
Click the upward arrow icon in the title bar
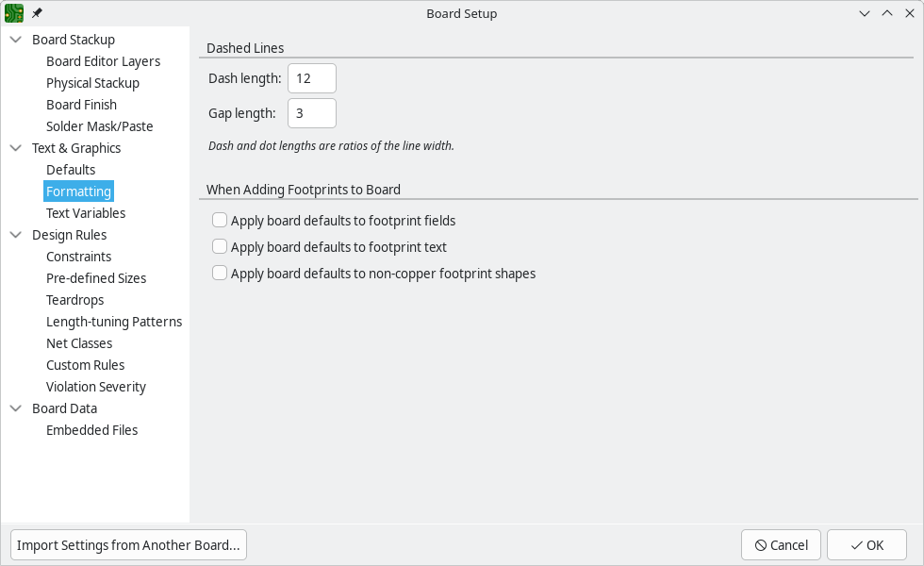click(887, 13)
